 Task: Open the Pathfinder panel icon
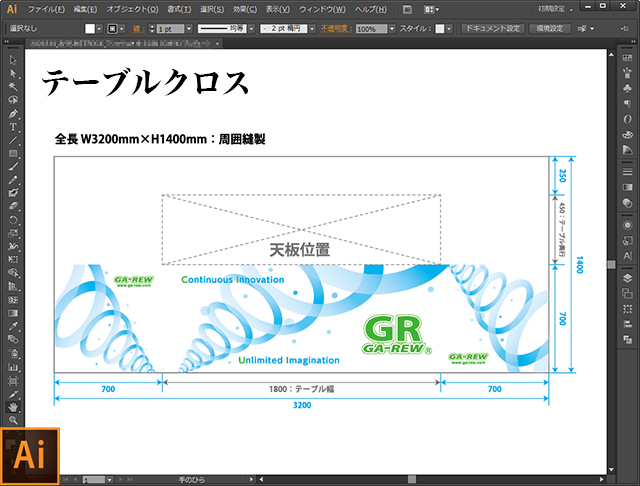627,339
